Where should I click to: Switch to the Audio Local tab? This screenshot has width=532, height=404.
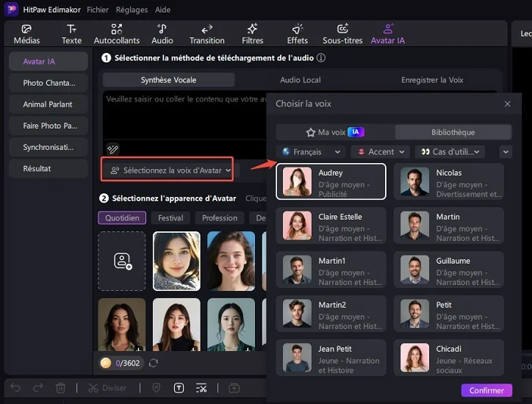pos(300,80)
